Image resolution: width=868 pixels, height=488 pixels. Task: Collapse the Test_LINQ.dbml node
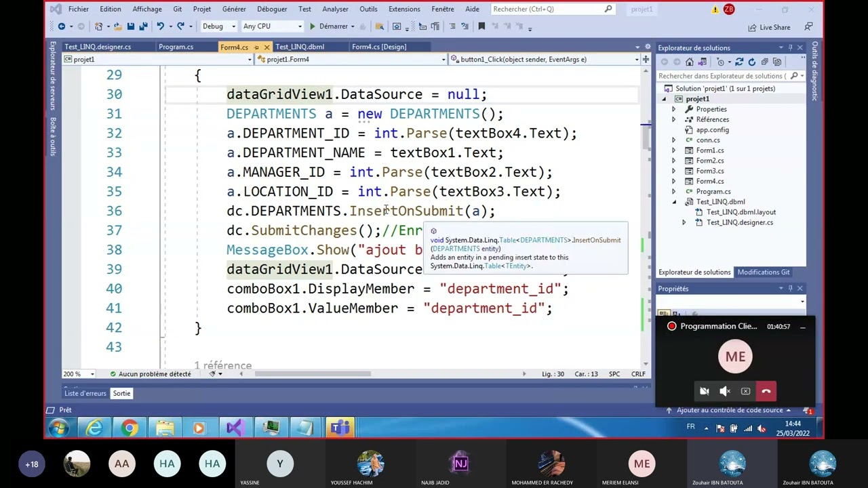click(x=674, y=202)
